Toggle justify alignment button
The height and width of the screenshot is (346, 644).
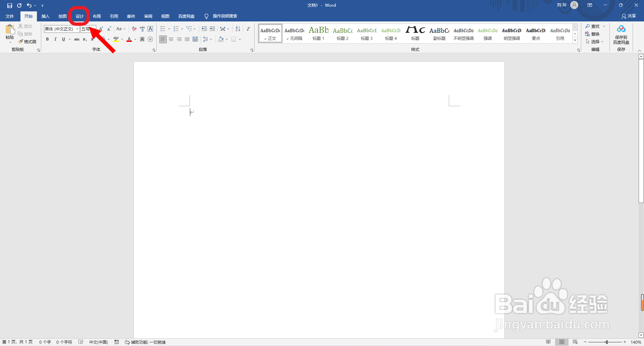(x=187, y=39)
